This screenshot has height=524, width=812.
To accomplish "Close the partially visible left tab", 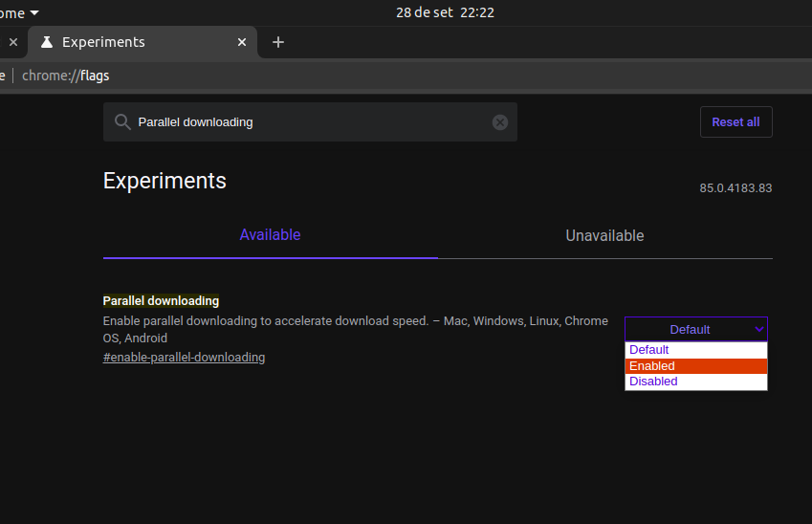I will tap(13, 42).
